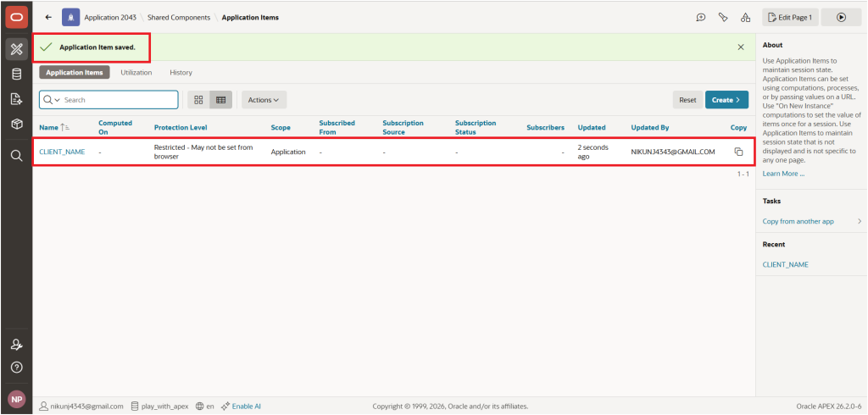Open the Protection Level column header
Screen dimensions: 868x415
(181, 127)
